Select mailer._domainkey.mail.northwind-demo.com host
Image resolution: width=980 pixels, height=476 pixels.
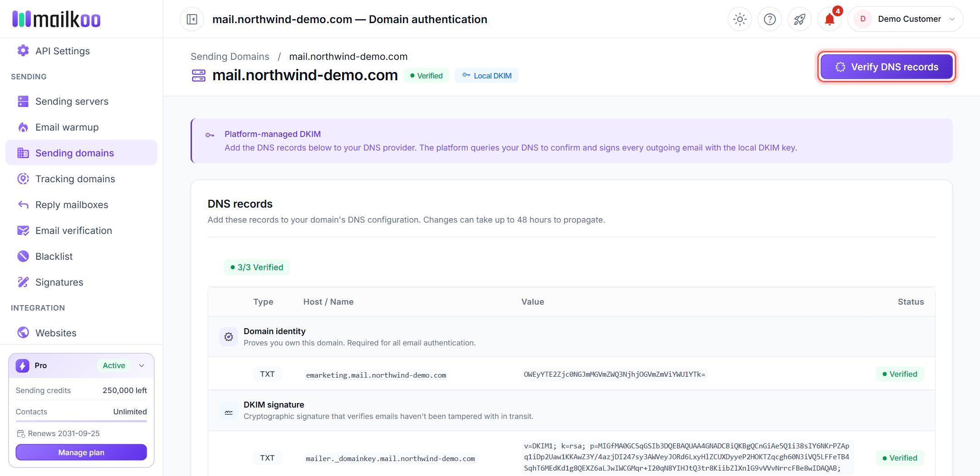coord(390,459)
